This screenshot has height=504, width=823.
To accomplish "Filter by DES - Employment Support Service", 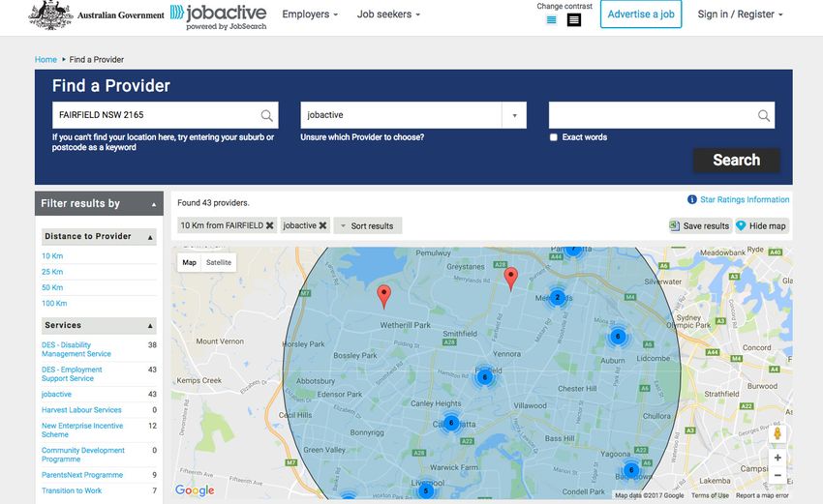I will 72,374.
